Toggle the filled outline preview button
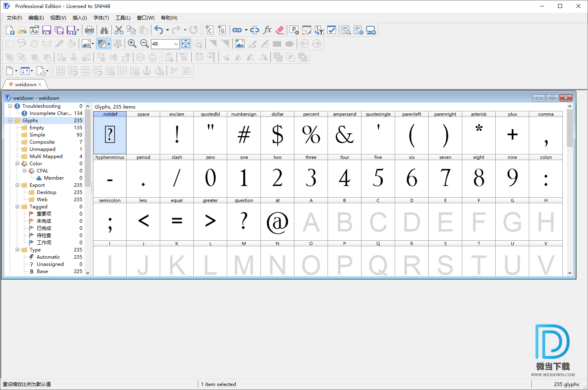 102,44
